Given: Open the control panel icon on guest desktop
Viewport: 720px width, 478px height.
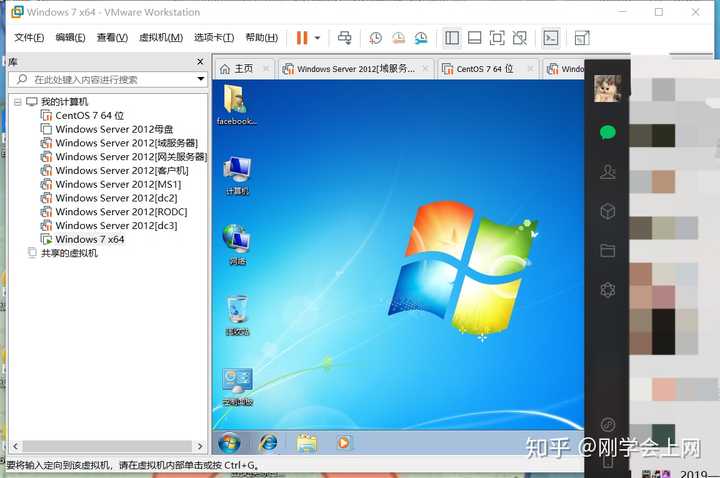Looking at the screenshot, I should click(237, 387).
